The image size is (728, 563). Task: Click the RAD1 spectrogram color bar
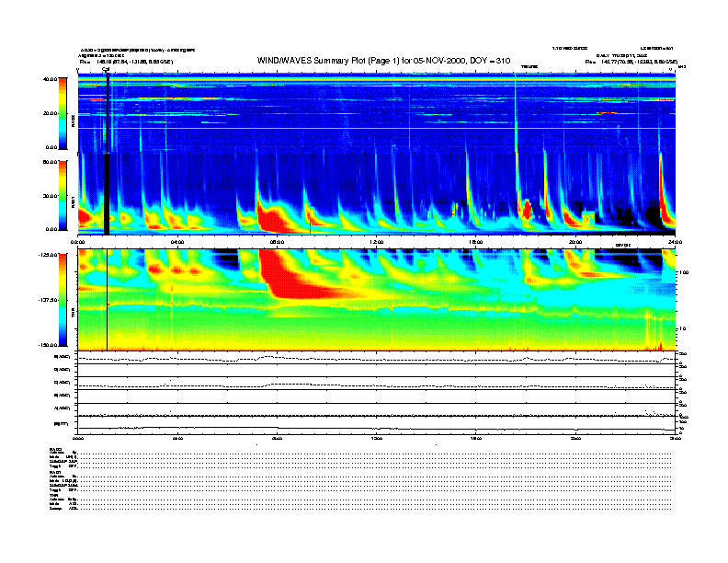point(63,196)
